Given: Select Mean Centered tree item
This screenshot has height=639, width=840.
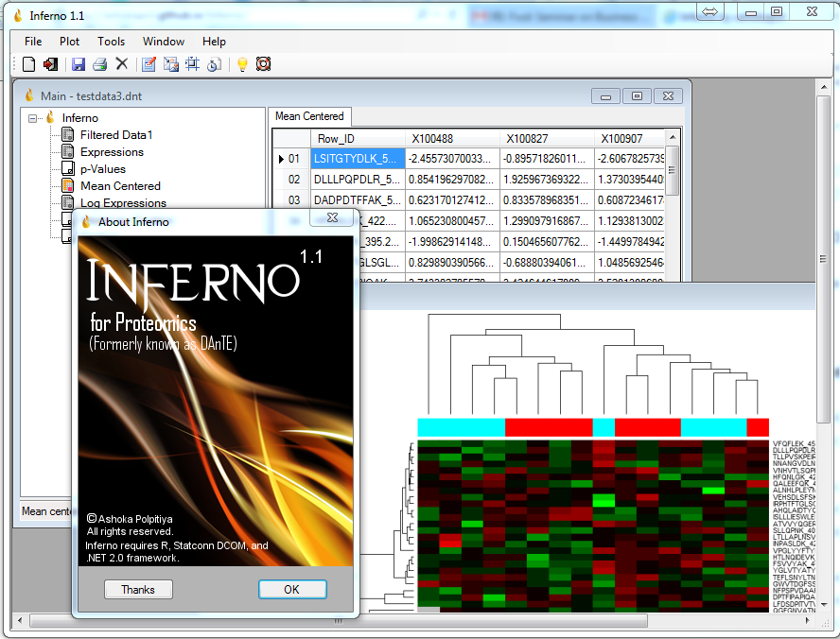Looking at the screenshot, I should click(x=120, y=185).
